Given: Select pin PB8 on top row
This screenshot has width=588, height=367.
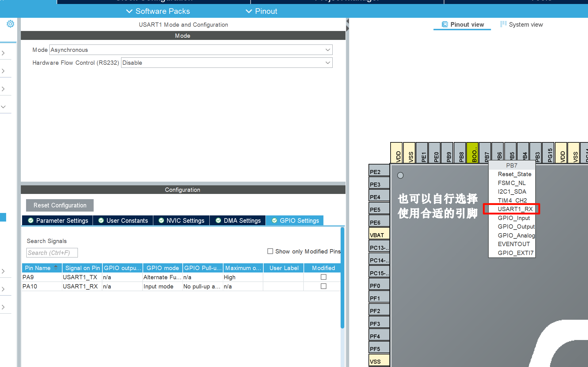Looking at the screenshot, I should click(x=460, y=153).
